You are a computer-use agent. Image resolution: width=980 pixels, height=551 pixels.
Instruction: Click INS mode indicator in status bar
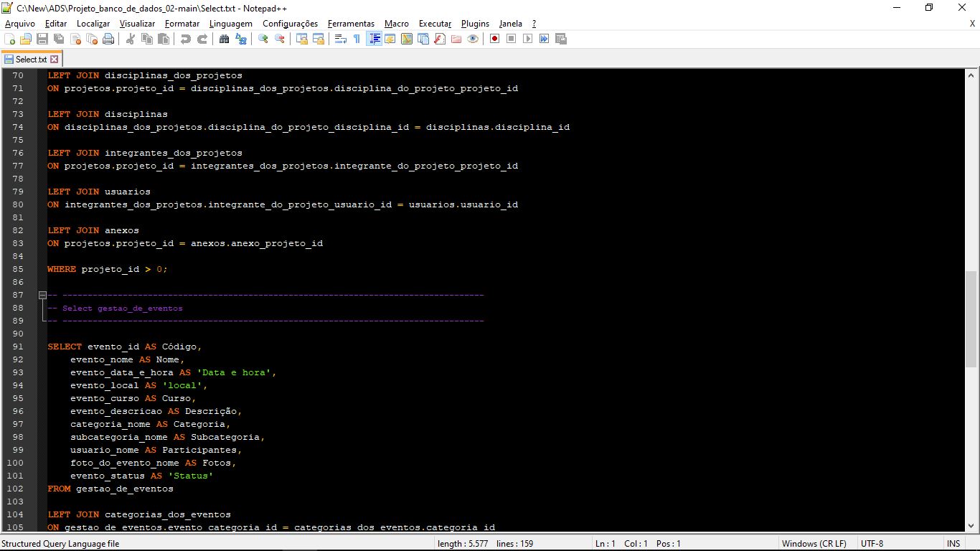(953, 544)
